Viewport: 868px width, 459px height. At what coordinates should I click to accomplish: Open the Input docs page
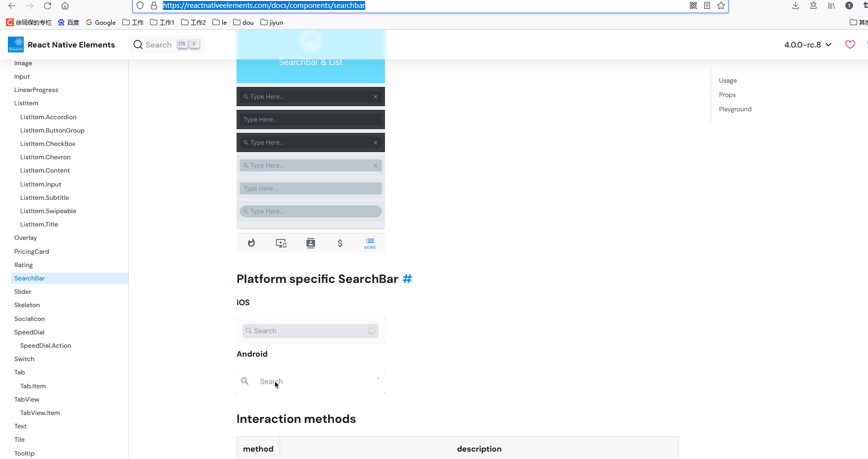[x=22, y=76]
